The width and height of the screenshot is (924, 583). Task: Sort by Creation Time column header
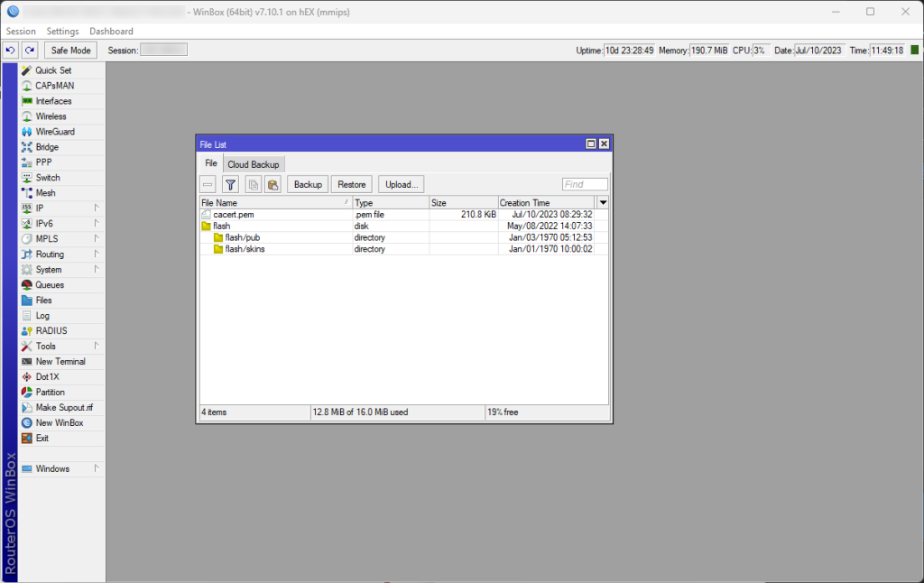547,203
